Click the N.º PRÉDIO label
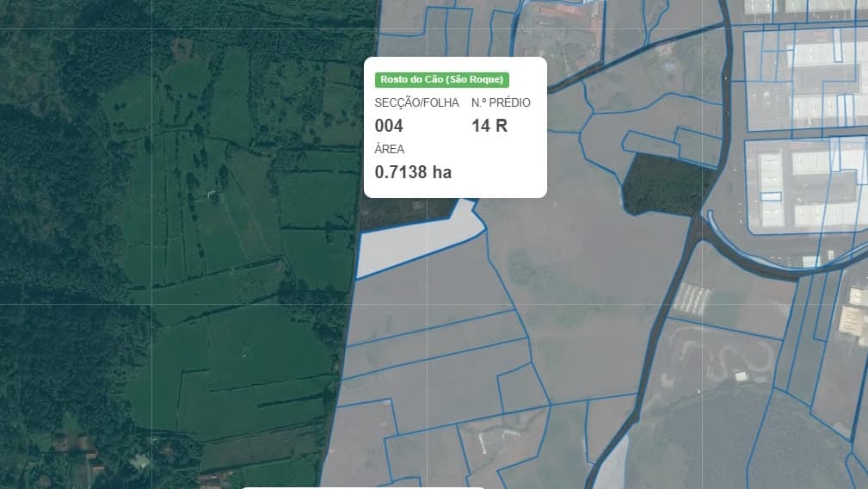The height and width of the screenshot is (489, 868). [501, 103]
